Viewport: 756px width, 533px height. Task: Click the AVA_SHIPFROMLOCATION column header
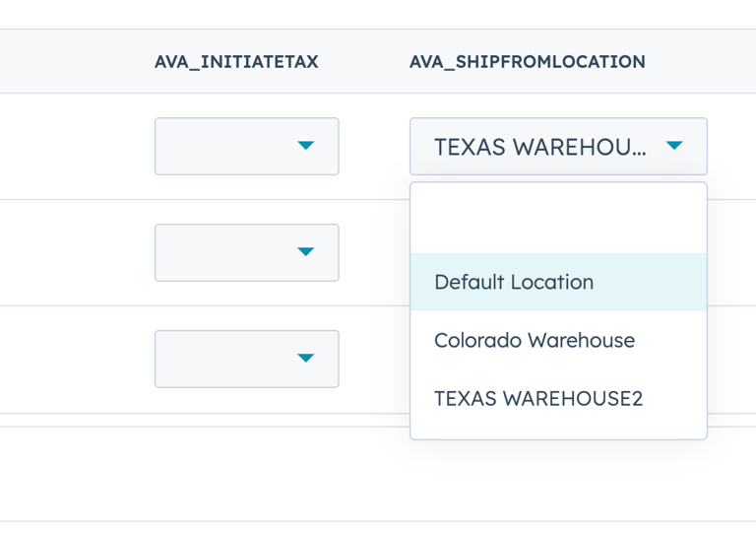(x=528, y=62)
